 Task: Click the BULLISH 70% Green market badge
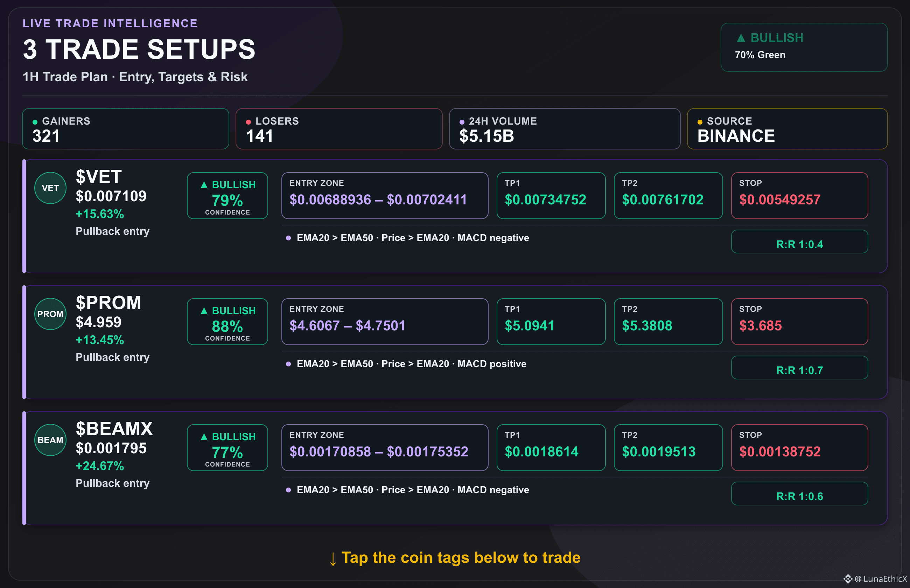[804, 47]
